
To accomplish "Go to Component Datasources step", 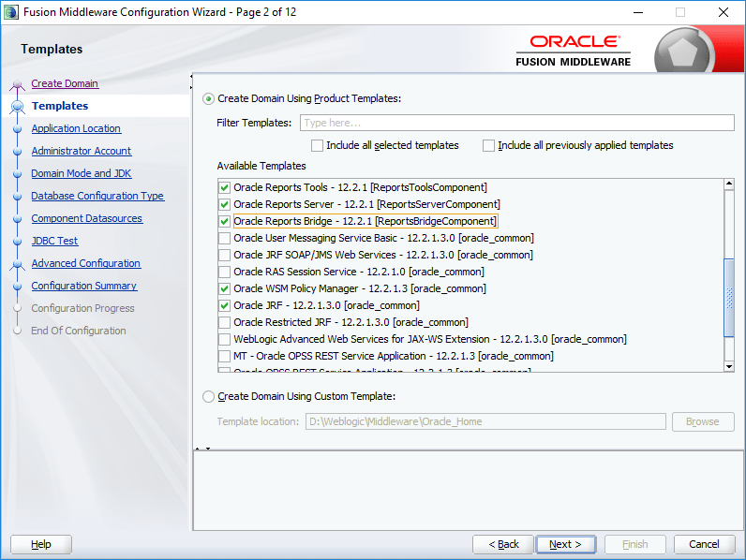I will [x=87, y=219].
